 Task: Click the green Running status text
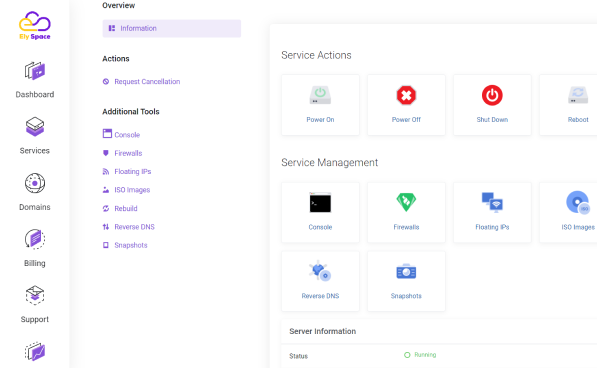point(425,355)
